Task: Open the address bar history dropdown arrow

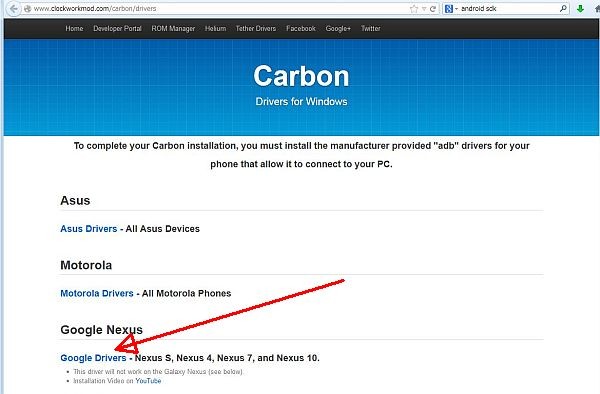Action: 424,8
